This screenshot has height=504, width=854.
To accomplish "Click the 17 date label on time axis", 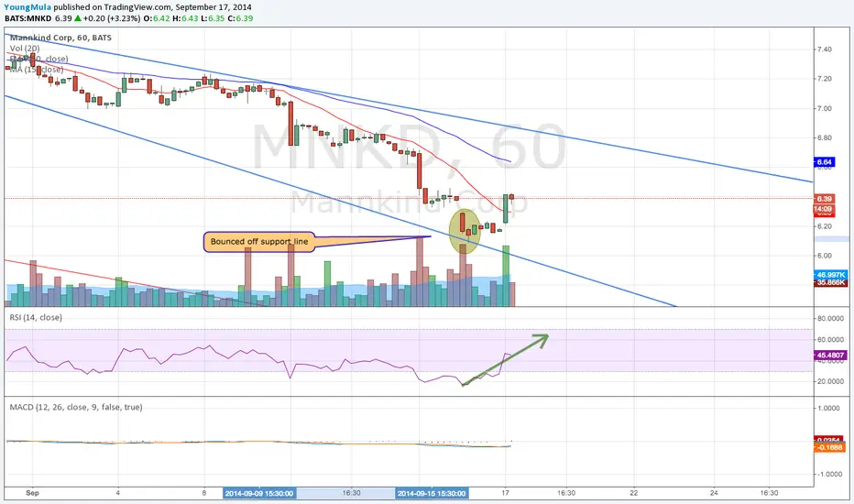I will tap(506, 493).
